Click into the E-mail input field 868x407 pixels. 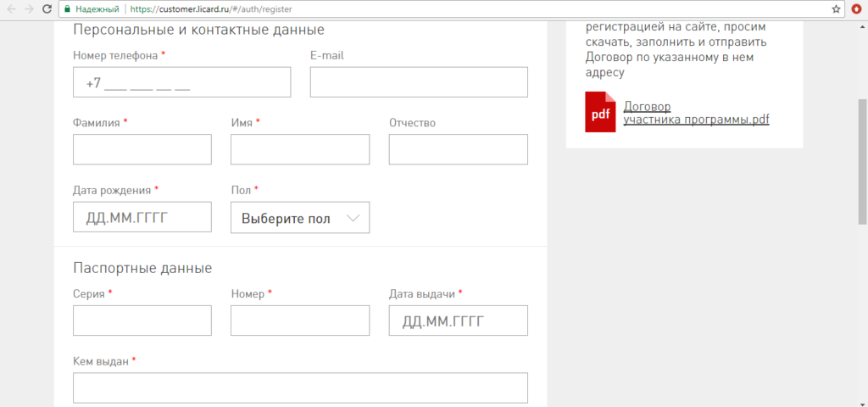tap(419, 82)
